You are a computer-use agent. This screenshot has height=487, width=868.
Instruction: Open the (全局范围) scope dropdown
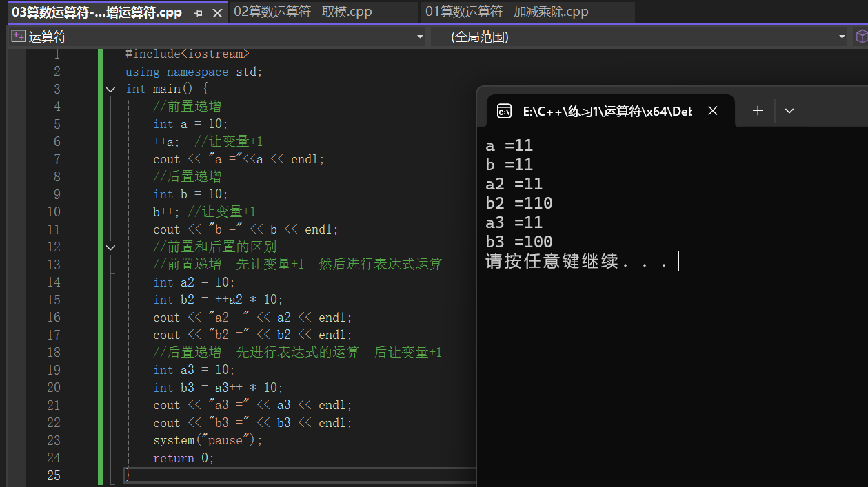point(841,37)
